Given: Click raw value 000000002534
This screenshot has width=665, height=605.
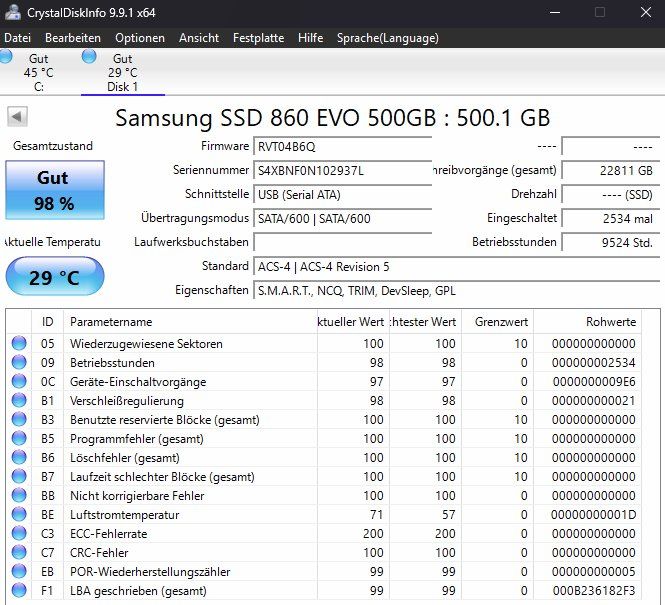Looking at the screenshot, I should [x=593, y=363].
